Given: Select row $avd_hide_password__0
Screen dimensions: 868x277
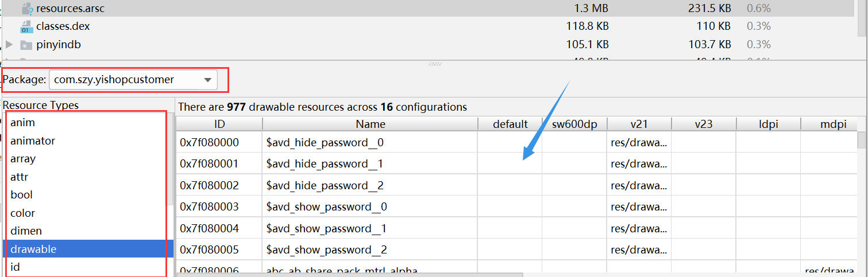Looking at the screenshot, I should point(516,142).
